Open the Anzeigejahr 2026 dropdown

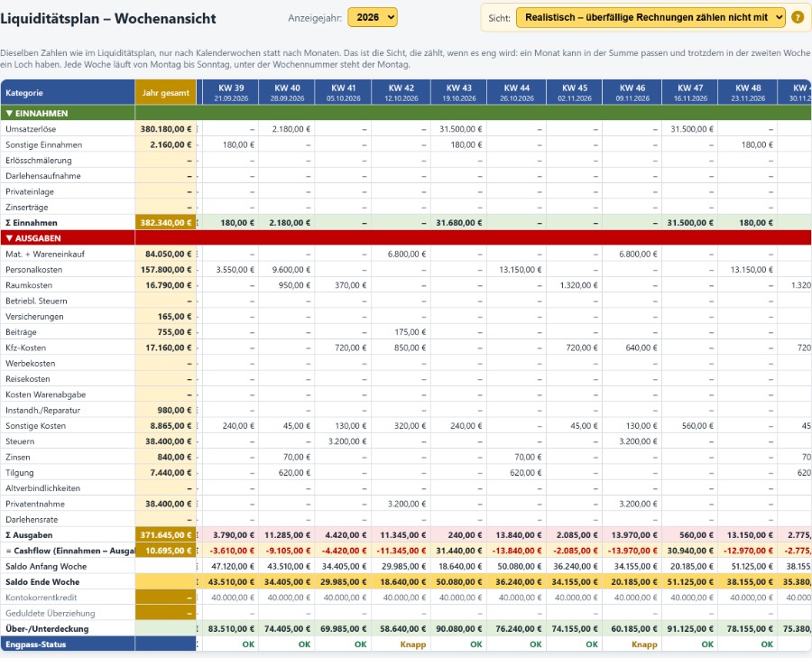pyautogui.click(x=373, y=17)
